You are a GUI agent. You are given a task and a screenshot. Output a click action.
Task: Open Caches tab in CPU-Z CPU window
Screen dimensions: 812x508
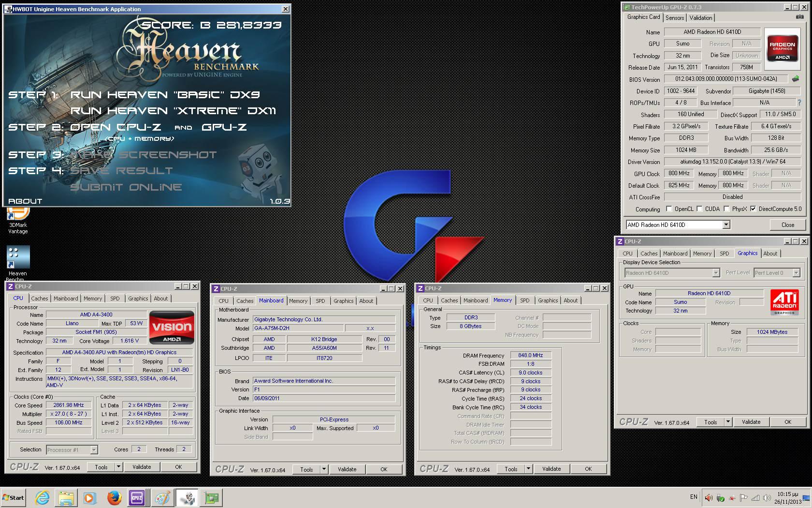pyautogui.click(x=40, y=299)
